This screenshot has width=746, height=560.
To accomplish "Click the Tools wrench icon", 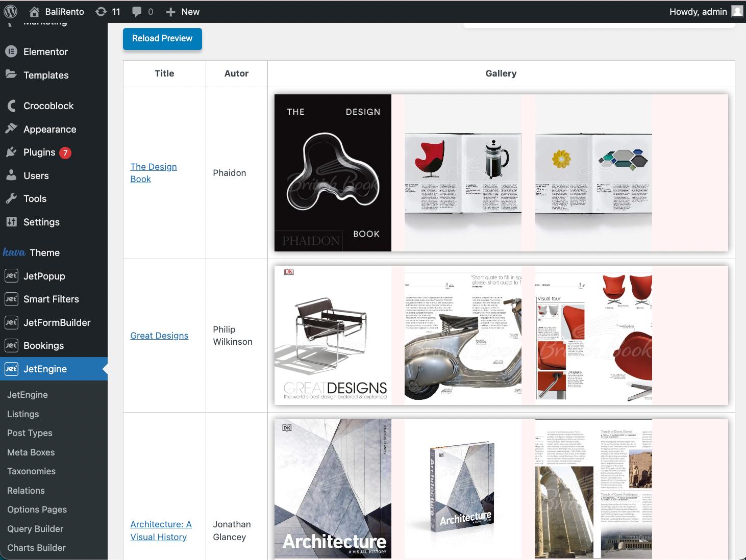I will (x=11, y=198).
